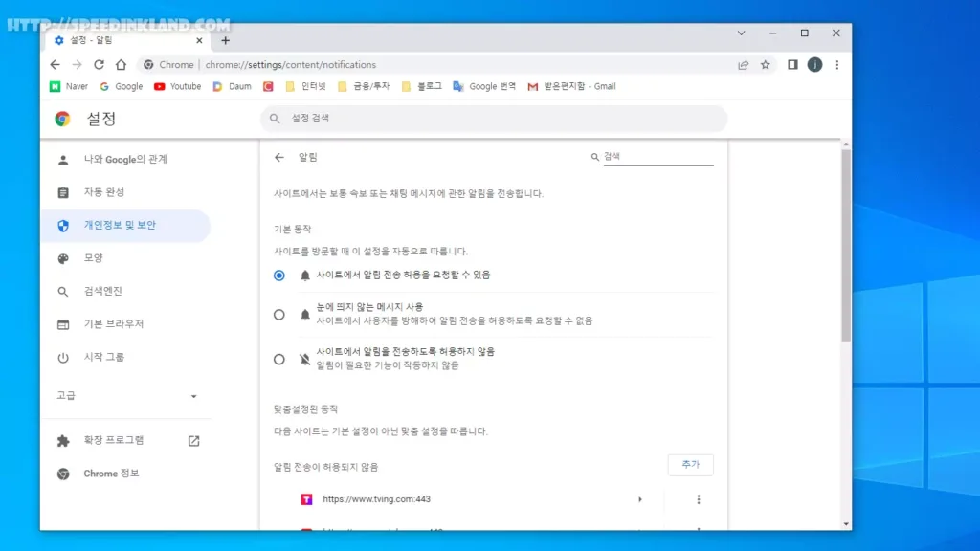
Task: Click the 추가 button
Action: pyautogui.click(x=691, y=465)
